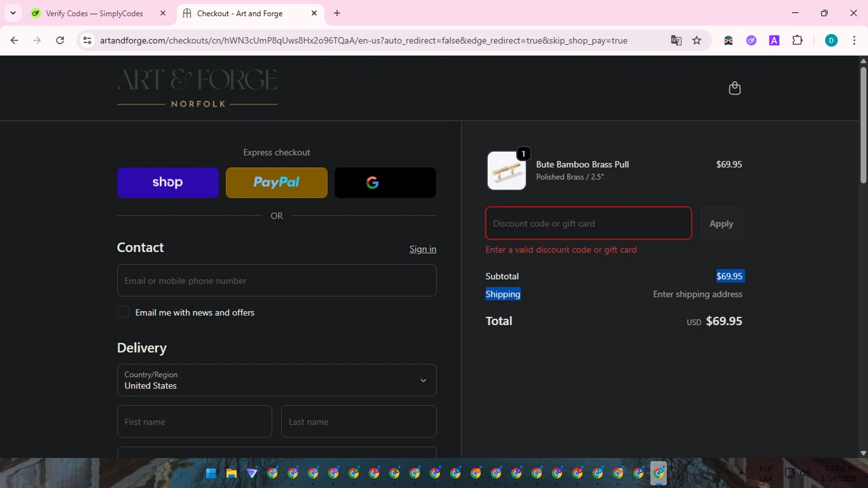Focus the Discount code or gift card field

click(x=589, y=223)
